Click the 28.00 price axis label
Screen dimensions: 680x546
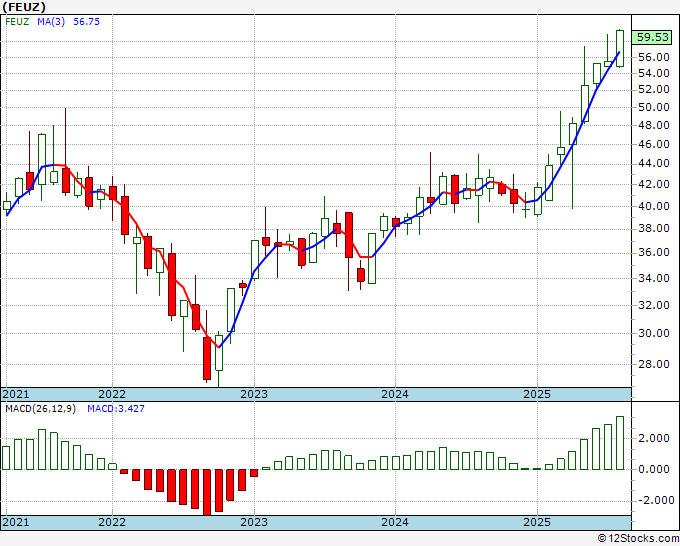653,364
